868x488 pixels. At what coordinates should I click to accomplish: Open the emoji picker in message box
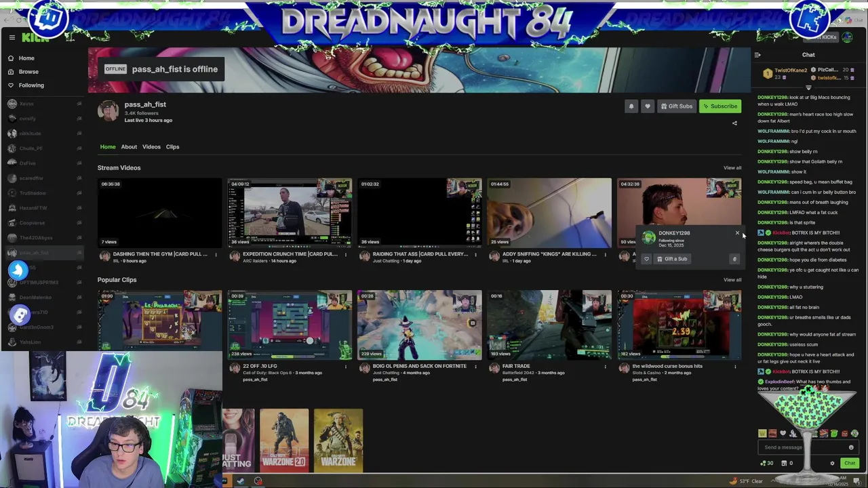tap(851, 447)
